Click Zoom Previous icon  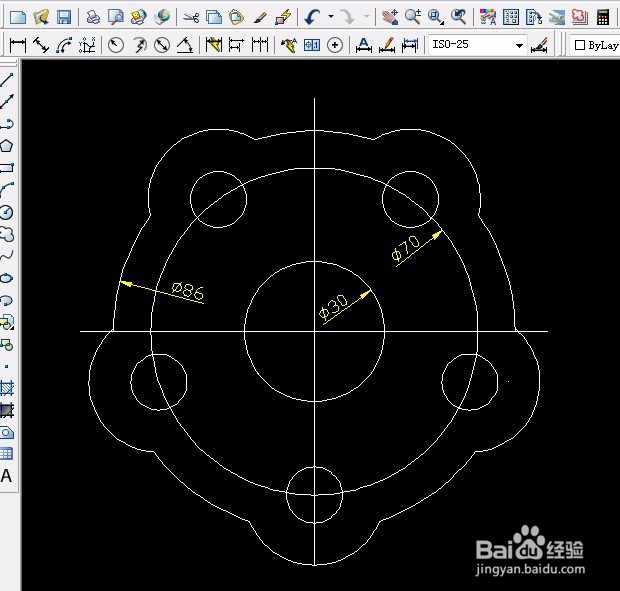[459, 17]
